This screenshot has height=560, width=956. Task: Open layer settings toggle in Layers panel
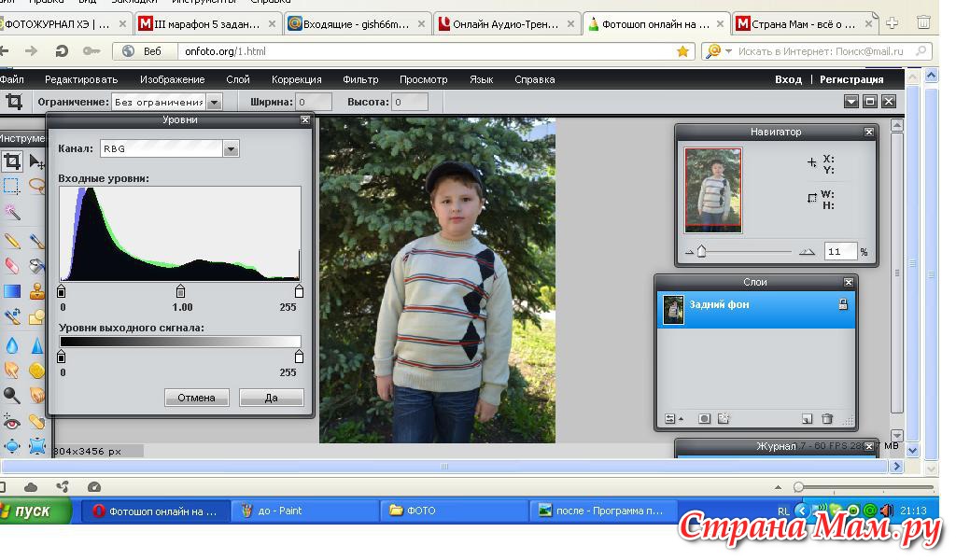click(x=673, y=419)
